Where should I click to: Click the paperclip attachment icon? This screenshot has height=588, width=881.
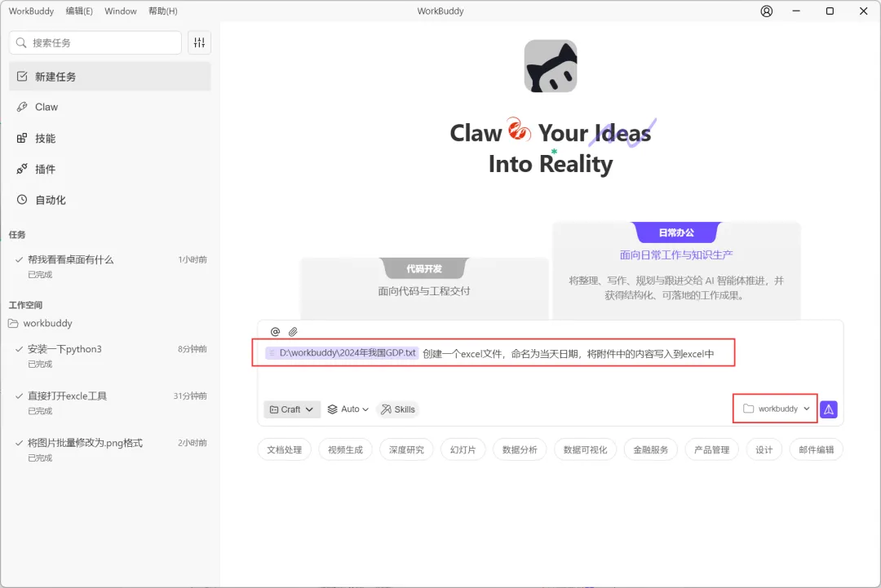pos(294,332)
